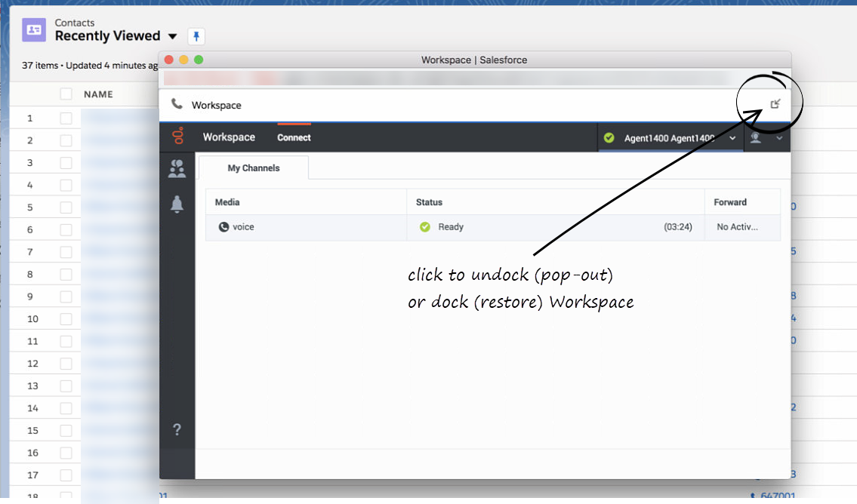This screenshot has height=504, width=857.
Task: Switch to the My Channels tab
Action: click(254, 168)
